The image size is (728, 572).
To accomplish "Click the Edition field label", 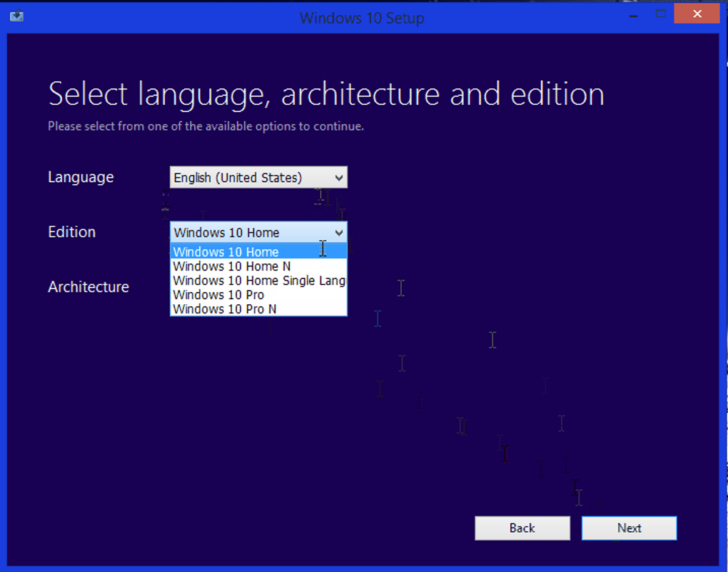I will click(72, 232).
